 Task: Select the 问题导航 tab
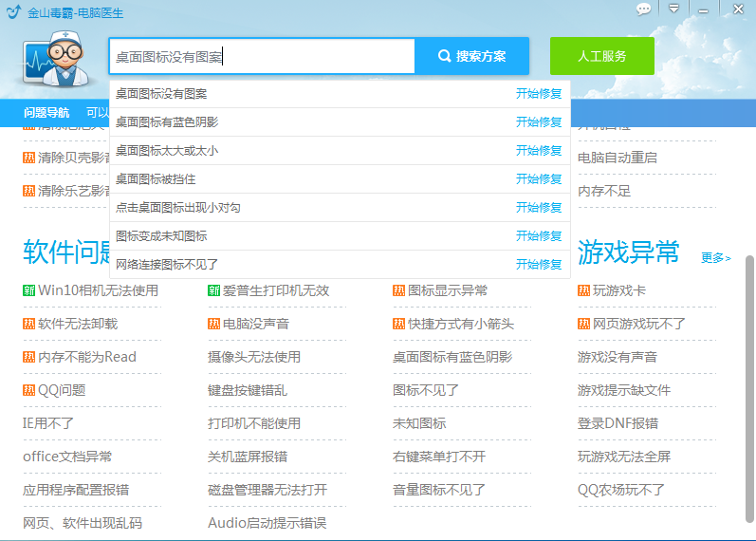pyautogui.click(x=46, y=113)
